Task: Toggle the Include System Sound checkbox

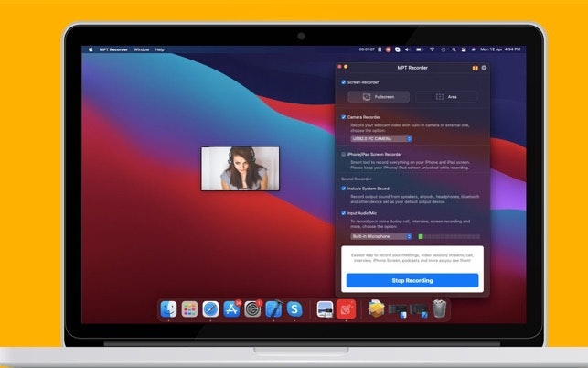Action: click(344, 189)
